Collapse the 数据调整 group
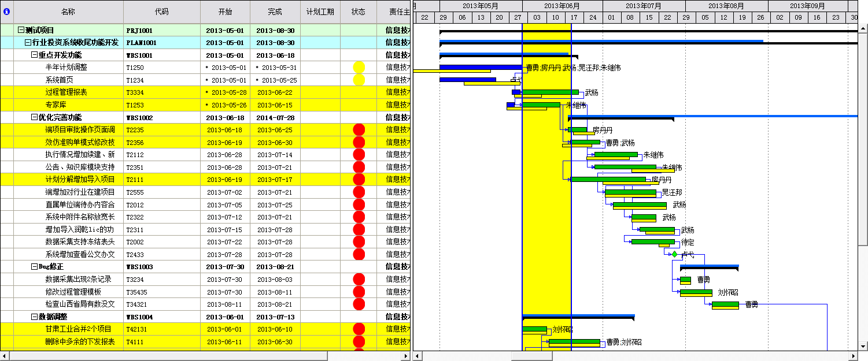868x361 pixels. tap(34, 317)
